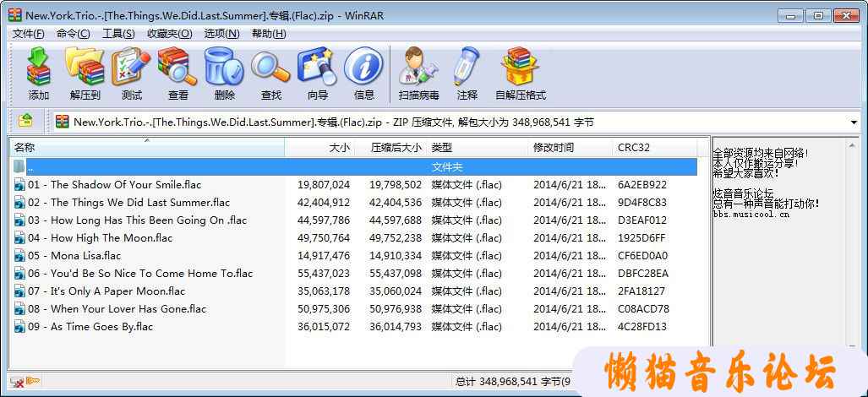Screen dimensions: 868x397
Task: Open the 命令(C) menu
Action: point(73,34)
